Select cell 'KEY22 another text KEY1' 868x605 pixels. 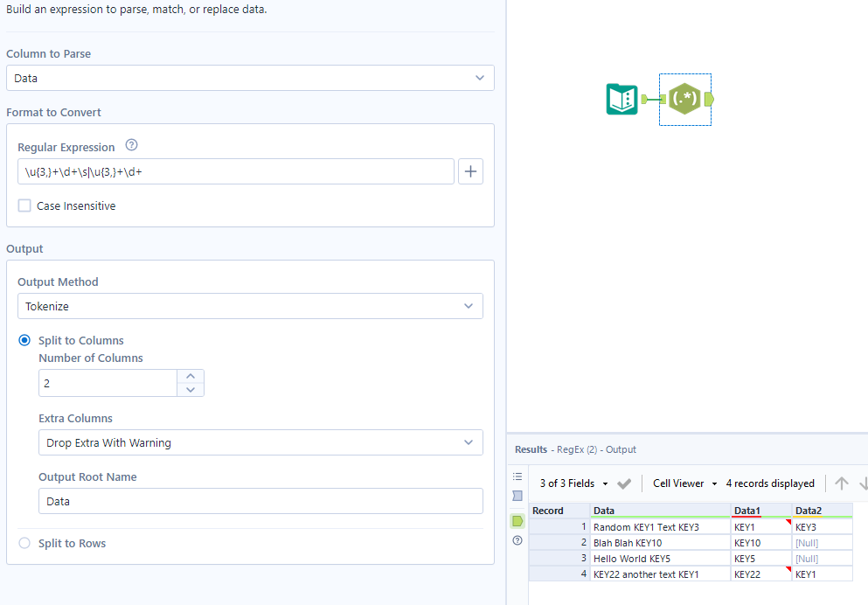point(661,574)
